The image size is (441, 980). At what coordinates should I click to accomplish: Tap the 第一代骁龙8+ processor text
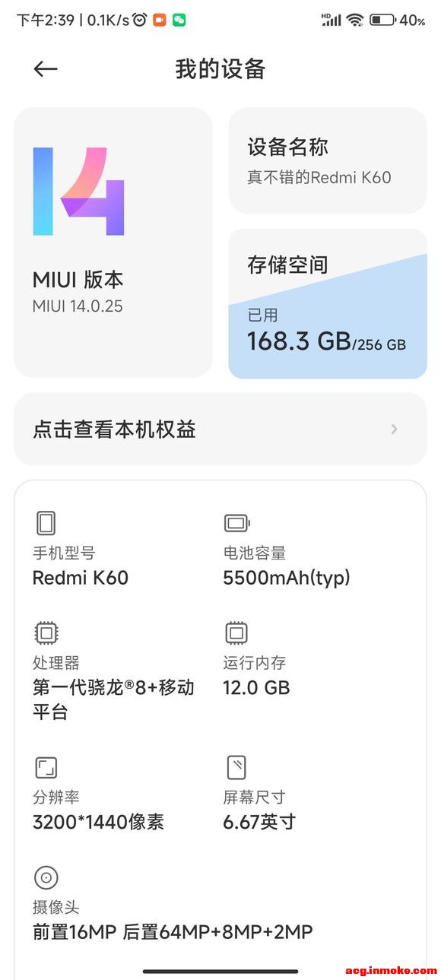113,699
